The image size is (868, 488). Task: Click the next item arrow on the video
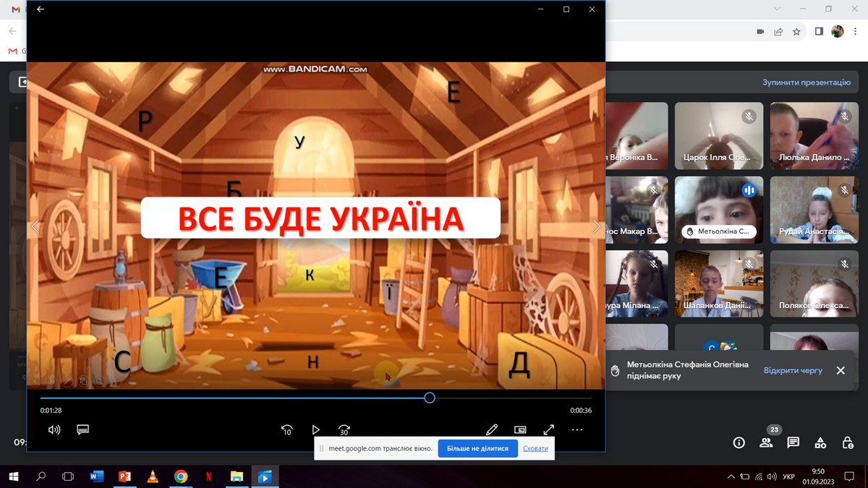(596, 226)
